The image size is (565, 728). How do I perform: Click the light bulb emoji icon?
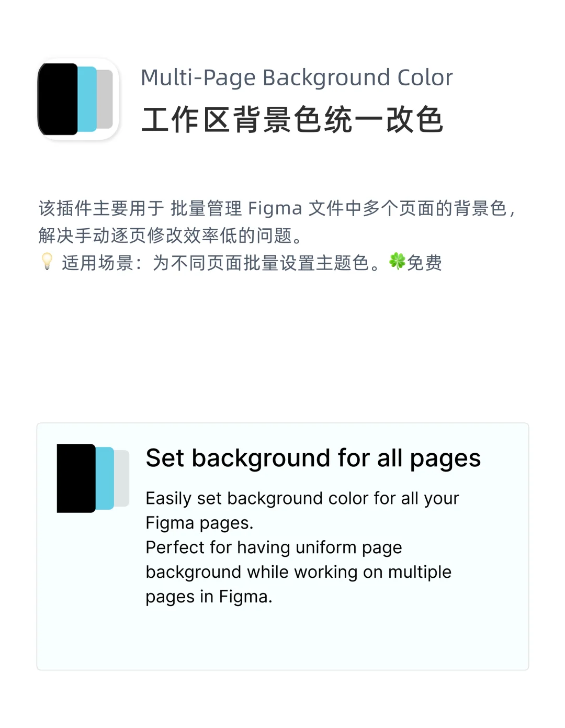tap(47, 262)
